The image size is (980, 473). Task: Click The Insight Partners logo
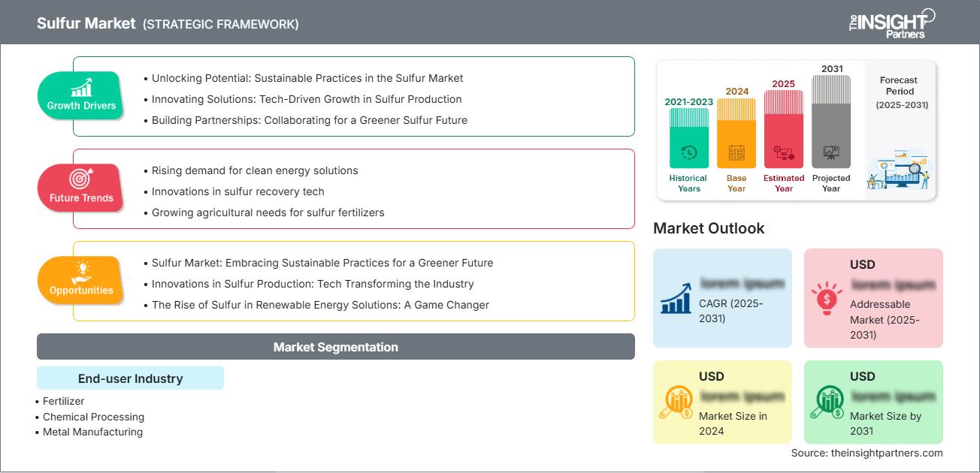[891, 23]
